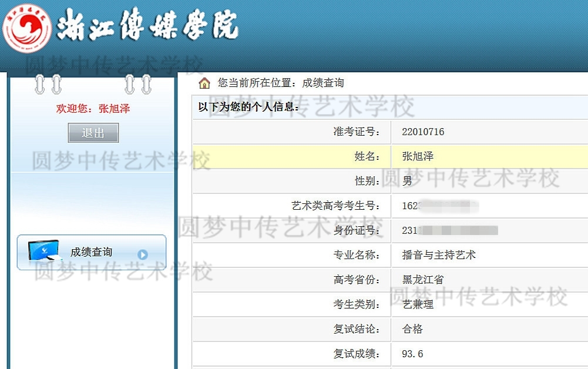This screenshot has width=588, height=369.
Task: Click the highlighted name value 张旭泽 in the table
Action: coord(418,156)
